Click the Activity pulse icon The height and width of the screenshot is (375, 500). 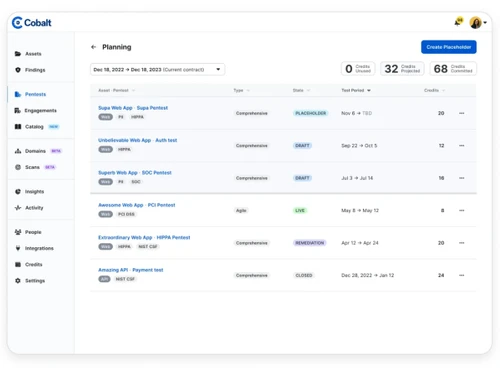pos(18,208)
